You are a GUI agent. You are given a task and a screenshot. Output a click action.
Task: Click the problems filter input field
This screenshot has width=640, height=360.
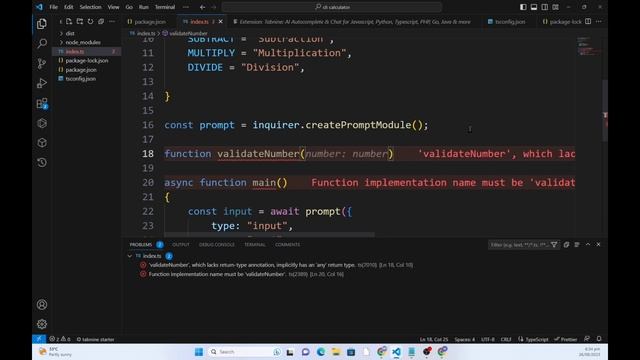point(519,244)
